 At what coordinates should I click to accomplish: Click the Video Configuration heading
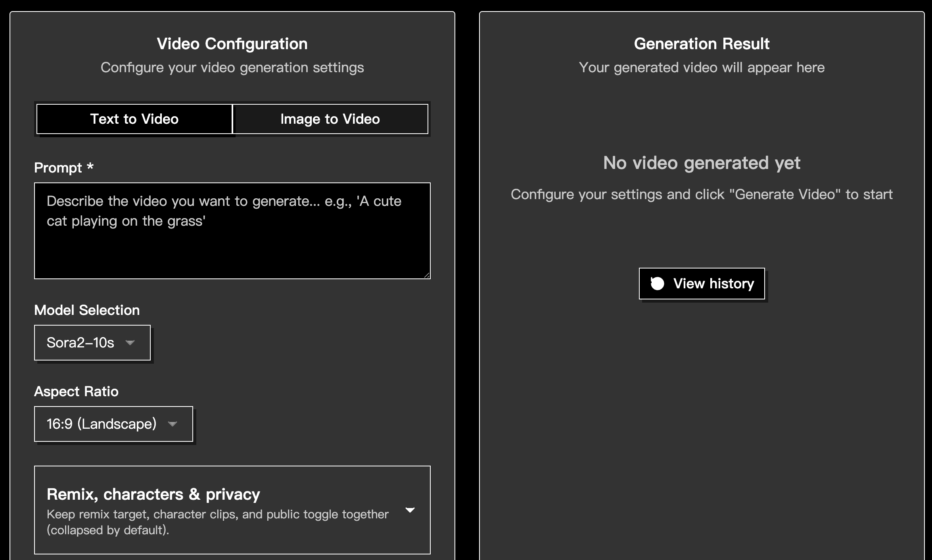click(232, 44)
